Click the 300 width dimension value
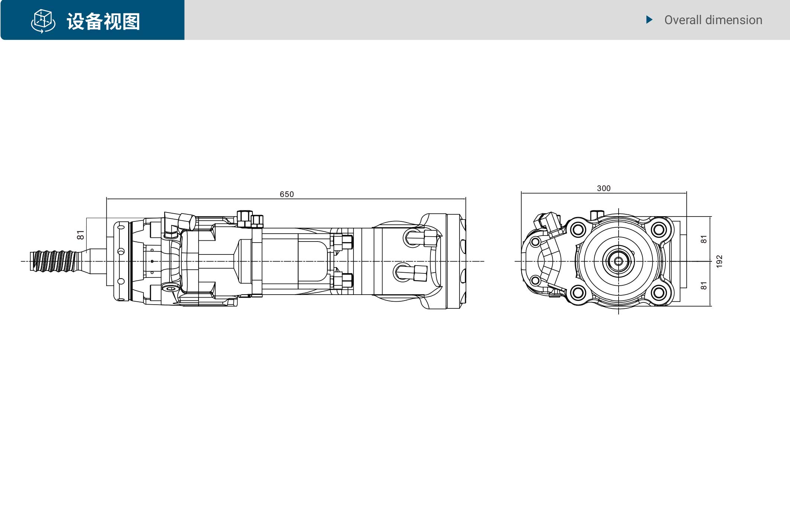This screenshot has height=532, width=790. 604,188
